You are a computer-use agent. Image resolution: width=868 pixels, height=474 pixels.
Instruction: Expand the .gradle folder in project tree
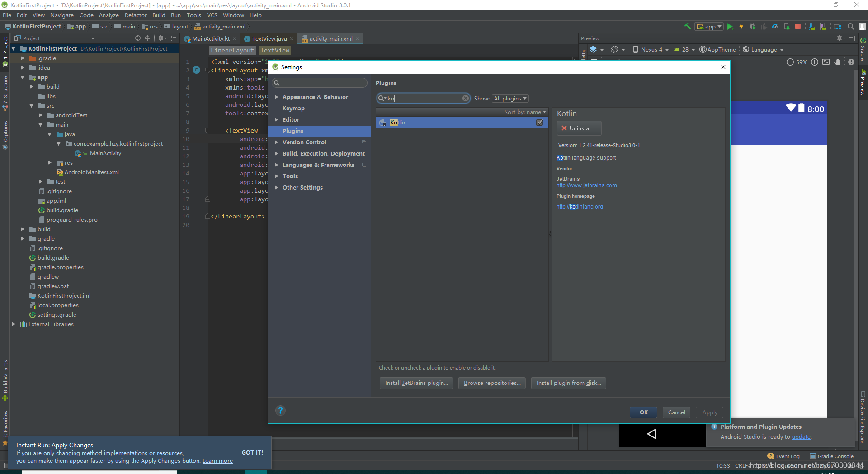point(22,58)
